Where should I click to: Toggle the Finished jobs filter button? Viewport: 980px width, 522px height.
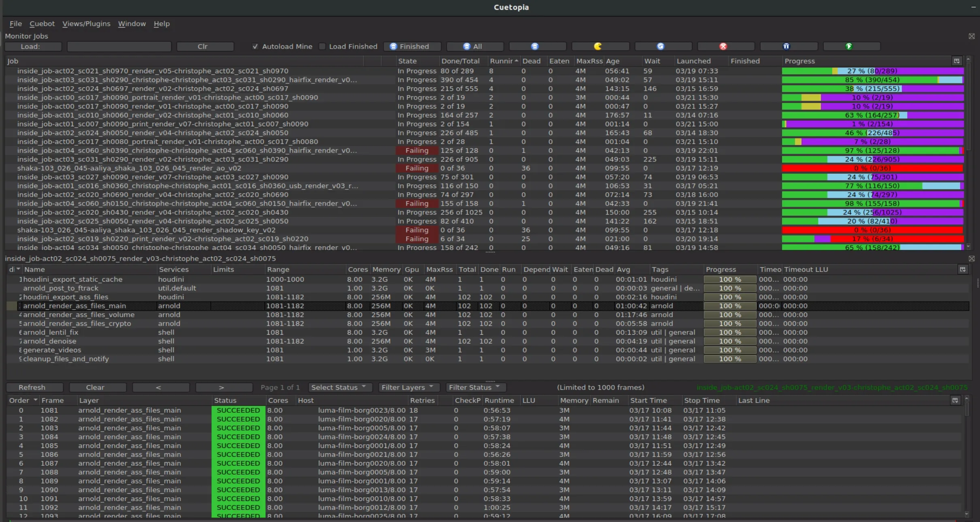(412, 46)
